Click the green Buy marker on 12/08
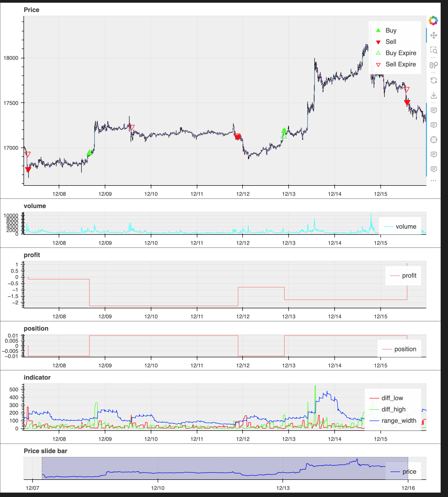The height and width of the screenshot is (497, 448). click(89, 153)
